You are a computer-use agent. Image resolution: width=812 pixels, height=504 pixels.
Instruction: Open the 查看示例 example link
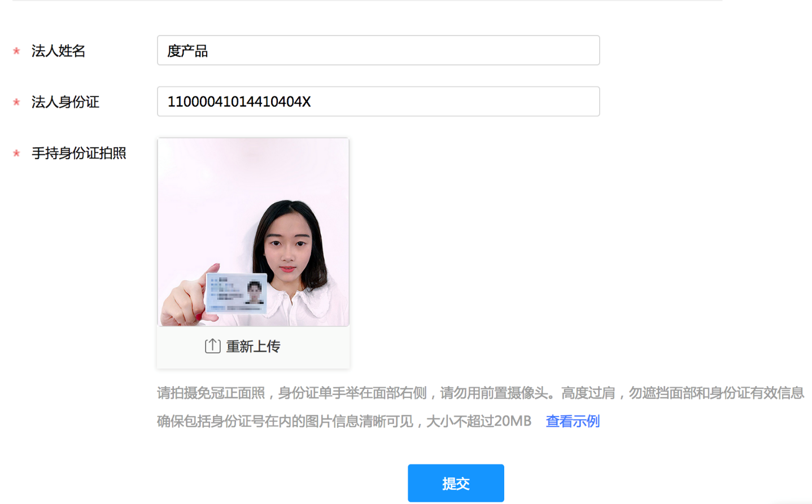tap(572, 421)
